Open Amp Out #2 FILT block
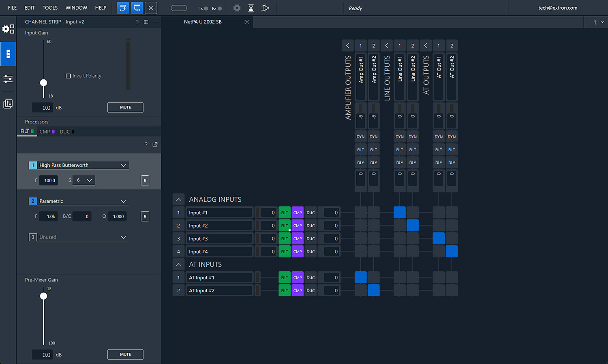This screenshot has width=608, height=364. (374, 150)
